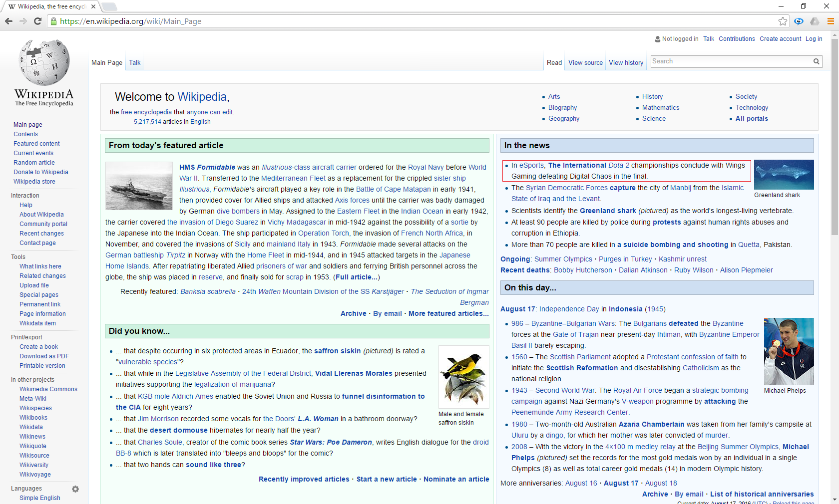
Task: Click the page vertical scrollbar thumb
Action: 835,137
